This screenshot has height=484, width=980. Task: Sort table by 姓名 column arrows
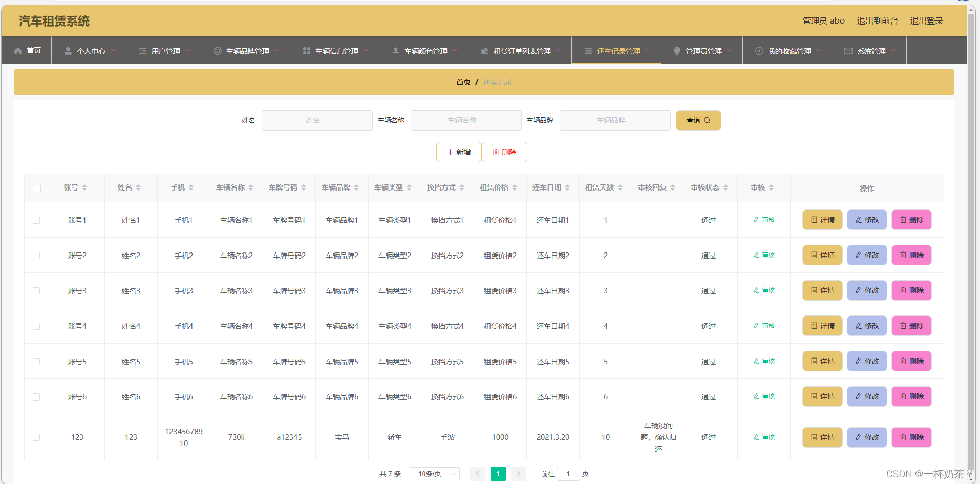138,188
